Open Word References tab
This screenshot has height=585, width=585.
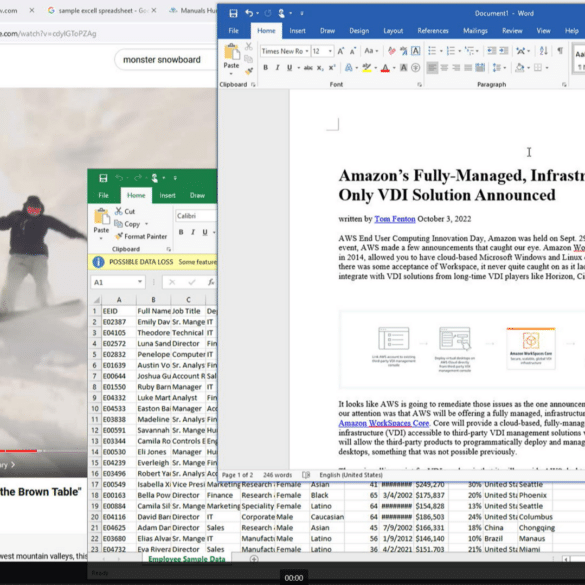tap(433, 31)
